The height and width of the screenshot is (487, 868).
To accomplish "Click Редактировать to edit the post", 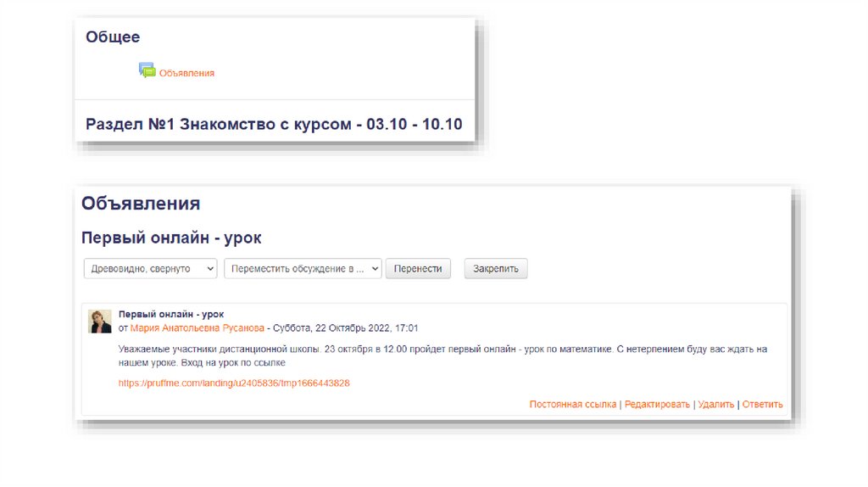I will 657,405.
